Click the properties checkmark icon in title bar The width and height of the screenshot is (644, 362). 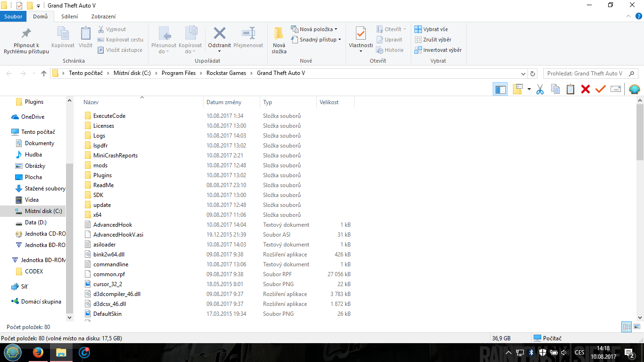[x=19, y=5]
